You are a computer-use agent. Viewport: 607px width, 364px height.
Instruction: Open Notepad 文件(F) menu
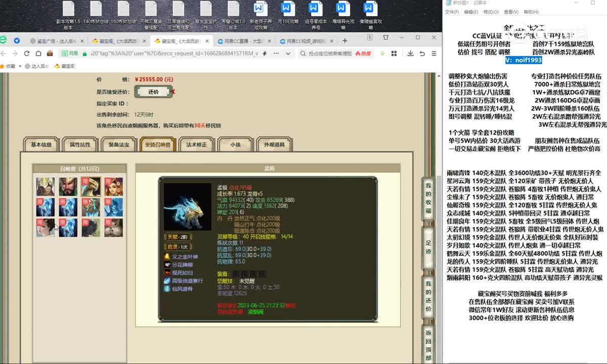452,12
